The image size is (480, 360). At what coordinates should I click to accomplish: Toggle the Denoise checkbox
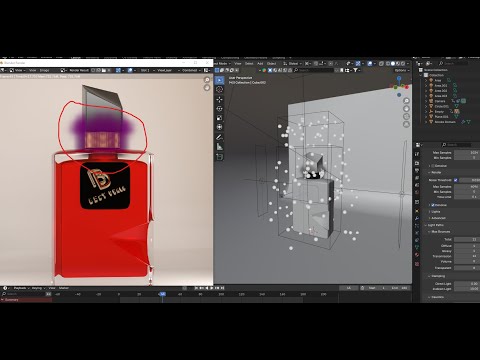tap(433, 205)
